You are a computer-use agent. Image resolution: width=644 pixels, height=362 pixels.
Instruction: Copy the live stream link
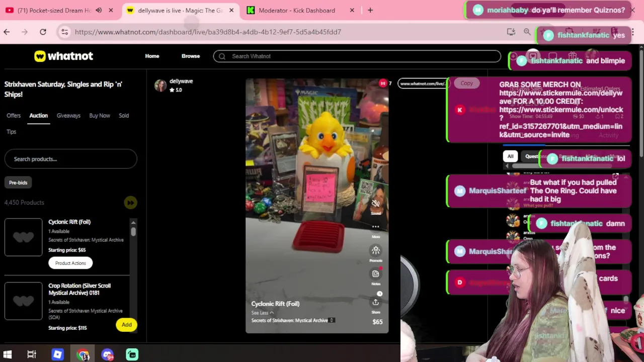(466, 83)
